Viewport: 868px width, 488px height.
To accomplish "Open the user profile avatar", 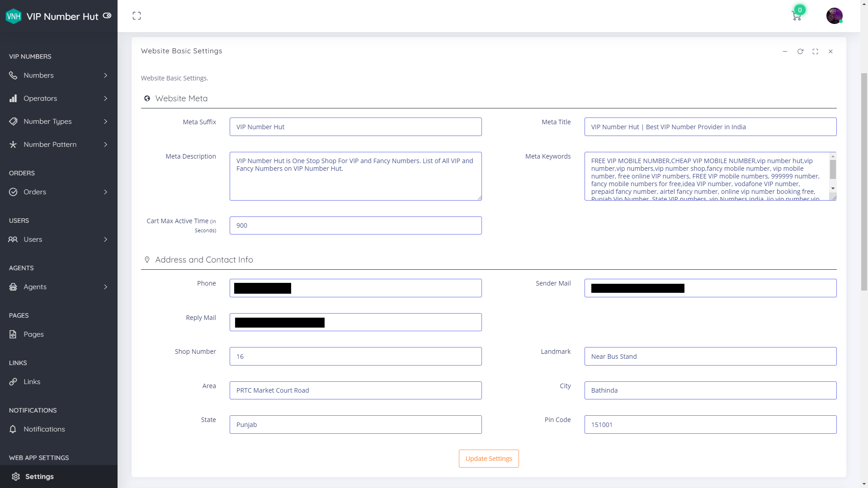I will tap(834, 16).
